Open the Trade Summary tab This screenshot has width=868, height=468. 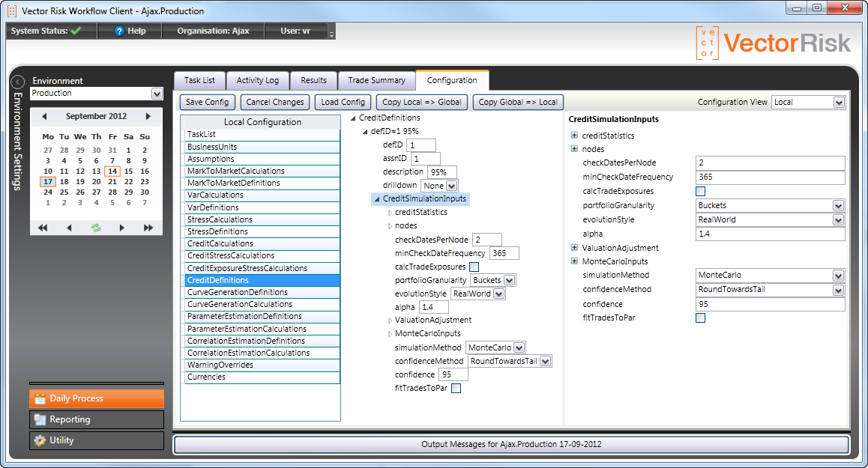click(x=376, y=80)
